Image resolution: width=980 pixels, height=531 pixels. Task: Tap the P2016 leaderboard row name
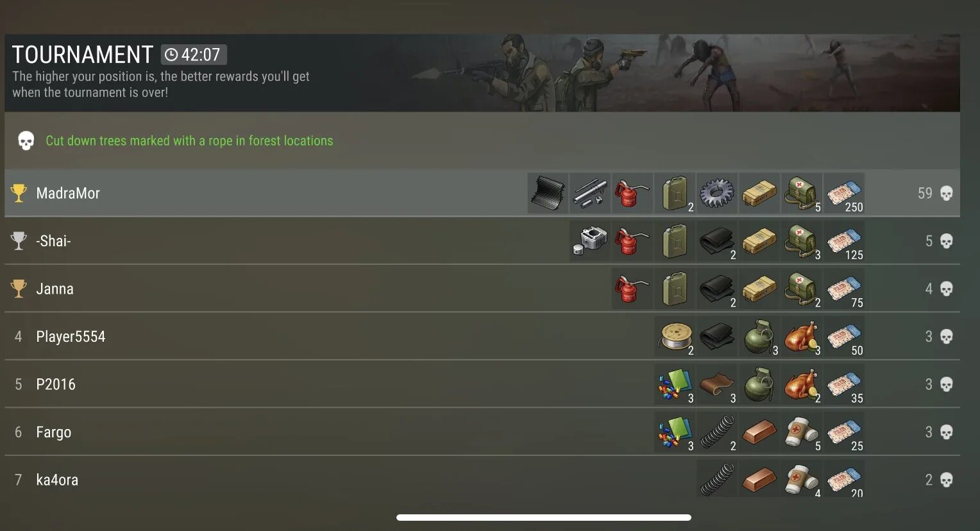[56, 384]
